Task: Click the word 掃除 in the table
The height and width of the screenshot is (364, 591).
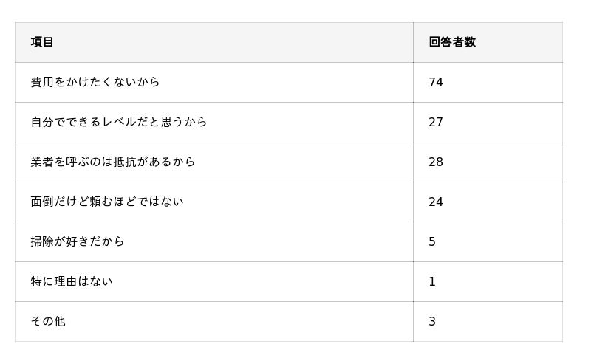Action: (42, 241)
